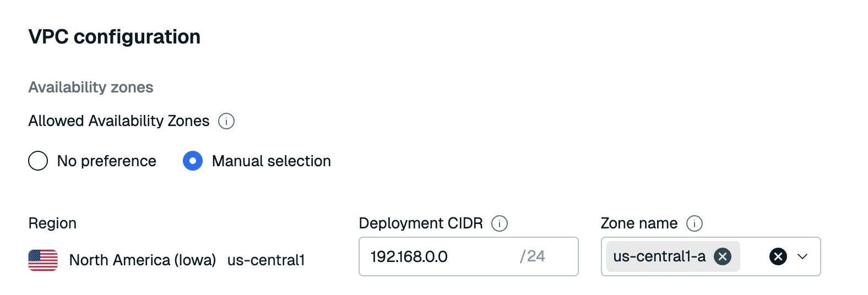Click the "No preference" option label

107,161
